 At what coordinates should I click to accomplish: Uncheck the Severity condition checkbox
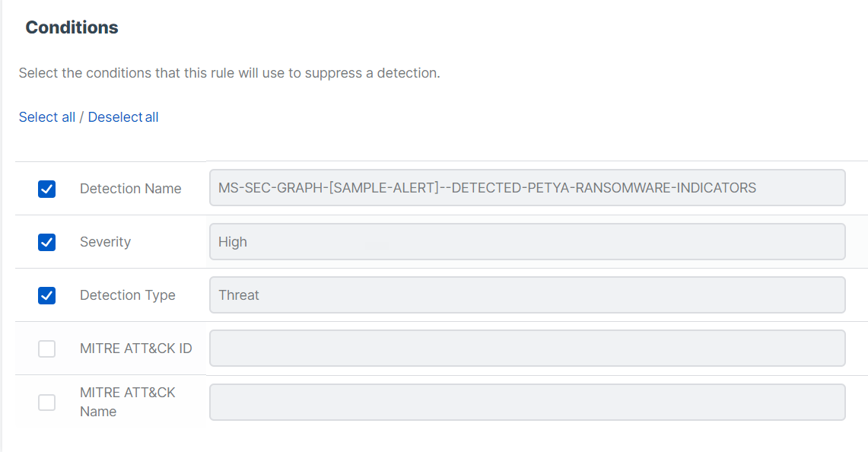pos(46,242)
